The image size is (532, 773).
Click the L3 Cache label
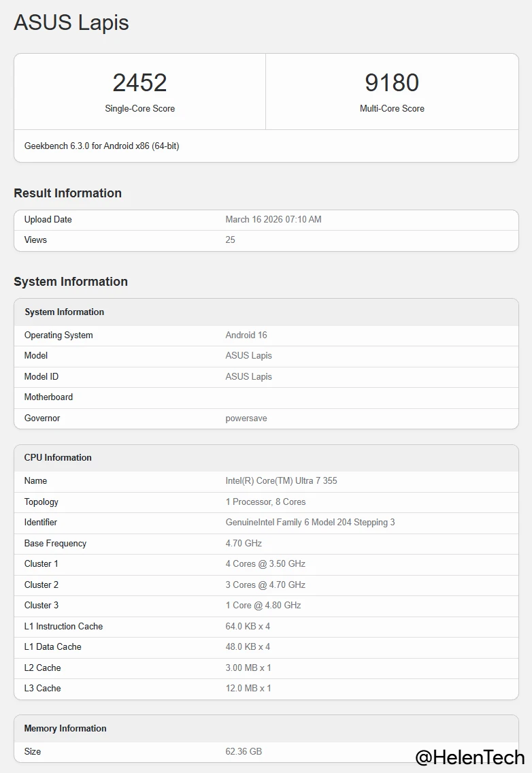click(x=42, y=688)
